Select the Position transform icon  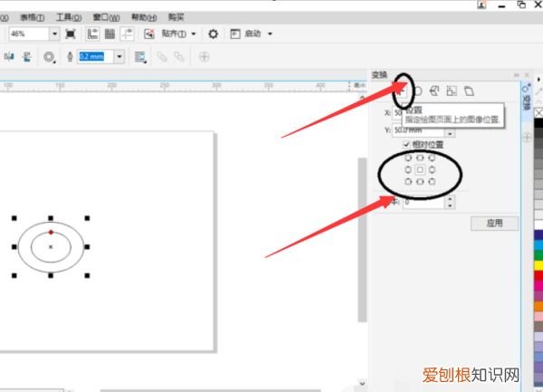click(401, 91)
